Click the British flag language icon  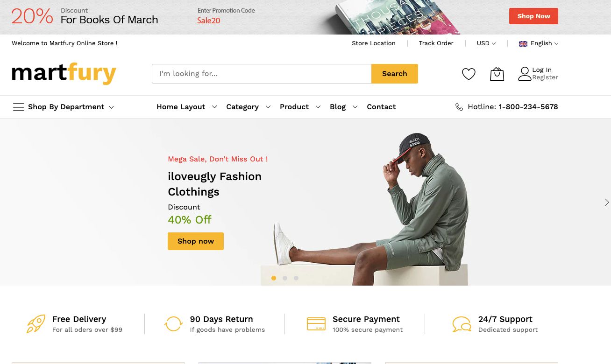point(523,43)
